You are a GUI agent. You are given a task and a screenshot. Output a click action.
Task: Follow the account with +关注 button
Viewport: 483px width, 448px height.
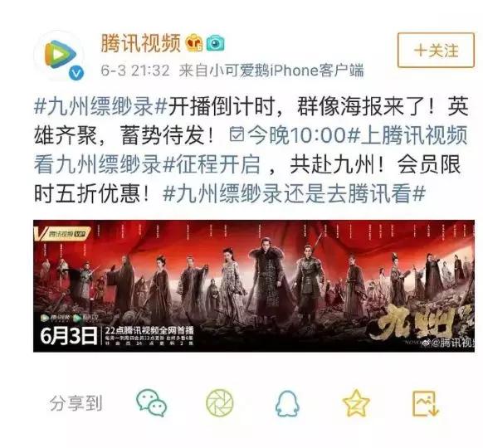point(436,50)
